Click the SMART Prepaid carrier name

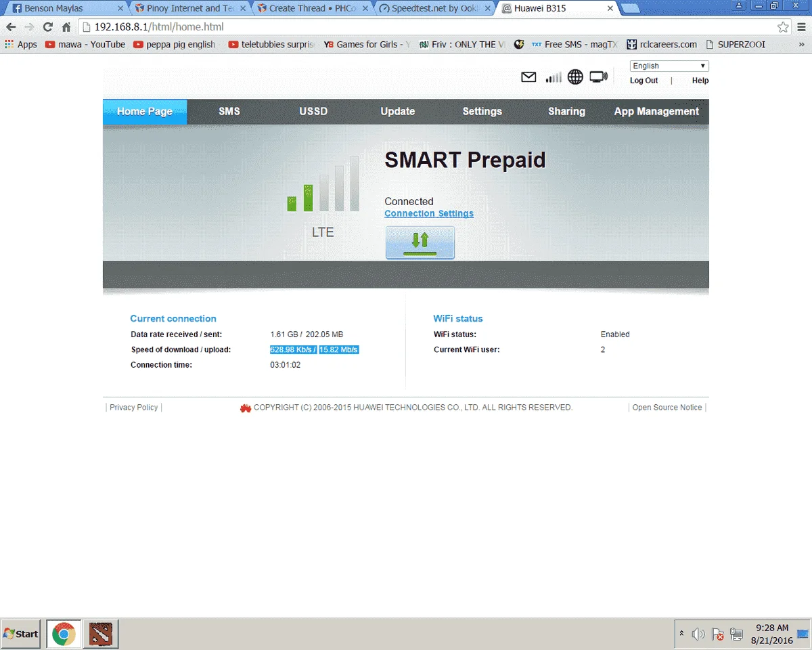click(x=465, y=160)
